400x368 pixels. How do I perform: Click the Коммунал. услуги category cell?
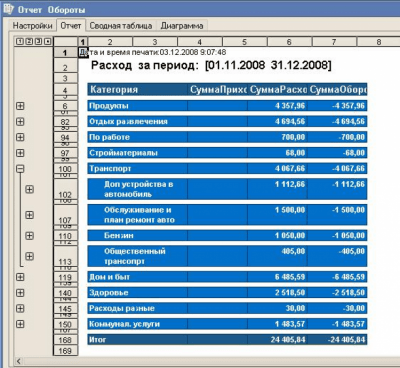click(138, 324)
